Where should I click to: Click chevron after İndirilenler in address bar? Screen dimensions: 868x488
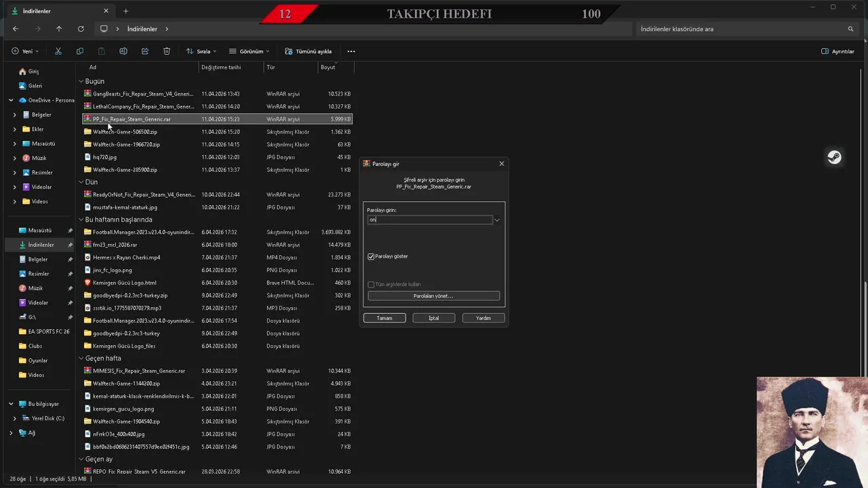[167, 29]
